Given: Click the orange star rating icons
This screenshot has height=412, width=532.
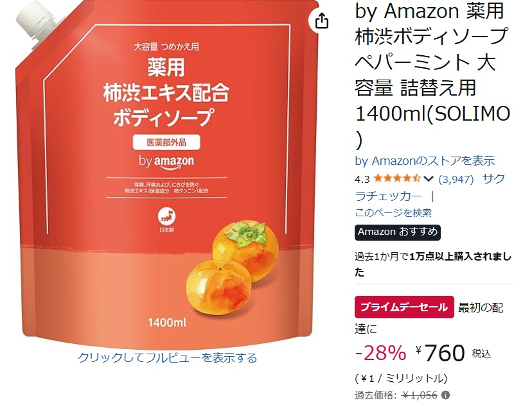Looking at the screenshot, I should click(397, 178).
